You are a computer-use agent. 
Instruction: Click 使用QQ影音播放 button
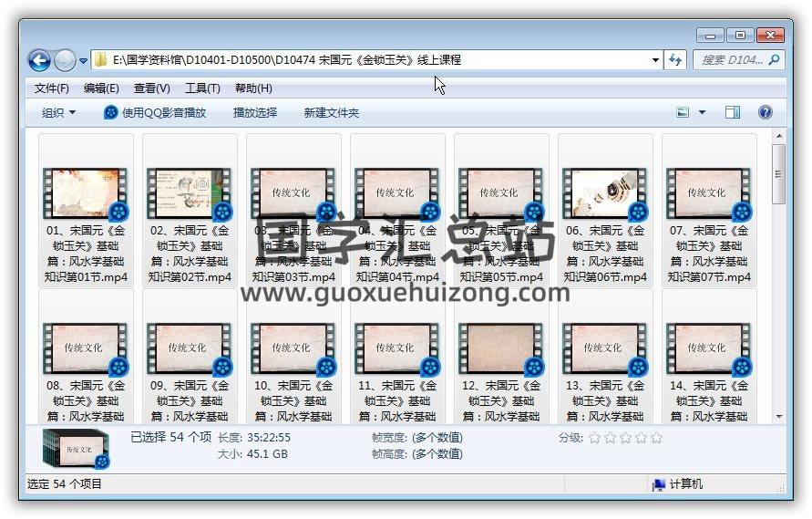point(155,112)
